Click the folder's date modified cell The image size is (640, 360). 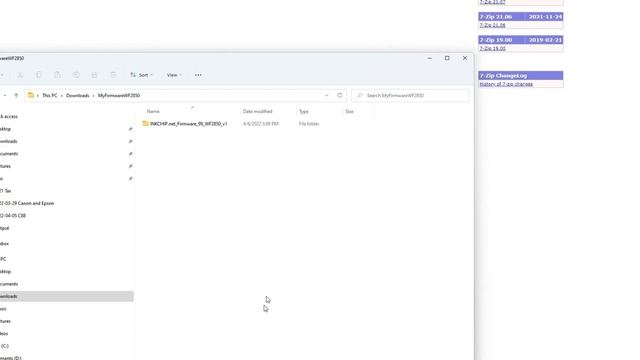tap(261, 124)
